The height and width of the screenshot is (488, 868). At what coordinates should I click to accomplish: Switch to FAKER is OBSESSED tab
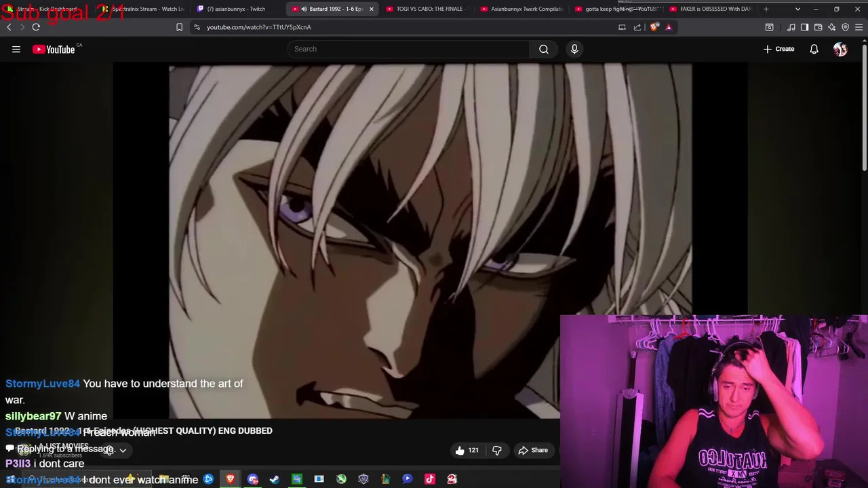[711, 9]
